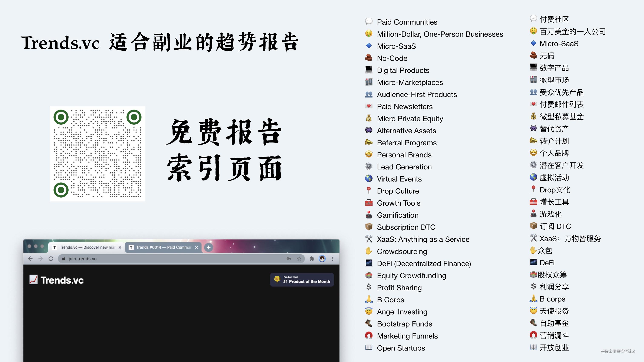Select the Angel Investing list entry
Viewport: 644px width, 362px height.
pyautogui.click(x=402, y=312)
